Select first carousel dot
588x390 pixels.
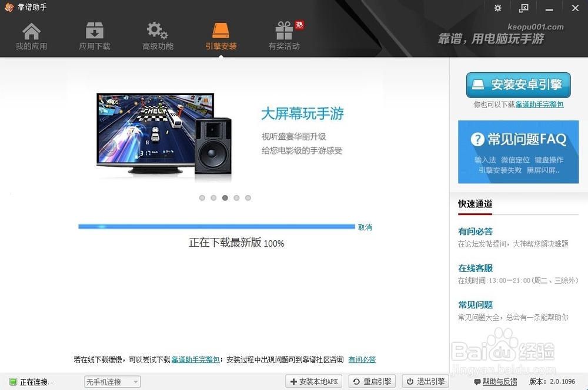click(202, 198)
